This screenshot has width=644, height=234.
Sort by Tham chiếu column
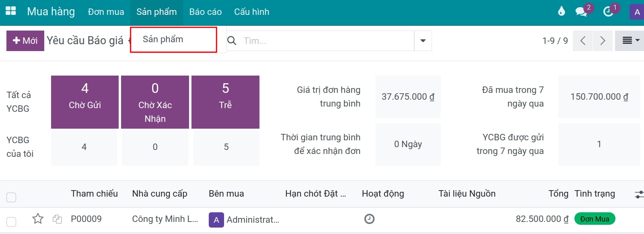coord(95,194)
